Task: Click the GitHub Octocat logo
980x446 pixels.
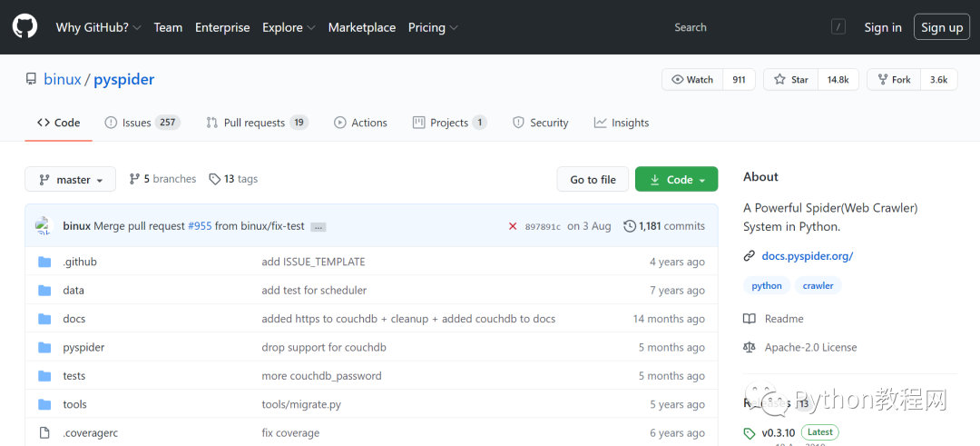Action: (x=24, y=26)
